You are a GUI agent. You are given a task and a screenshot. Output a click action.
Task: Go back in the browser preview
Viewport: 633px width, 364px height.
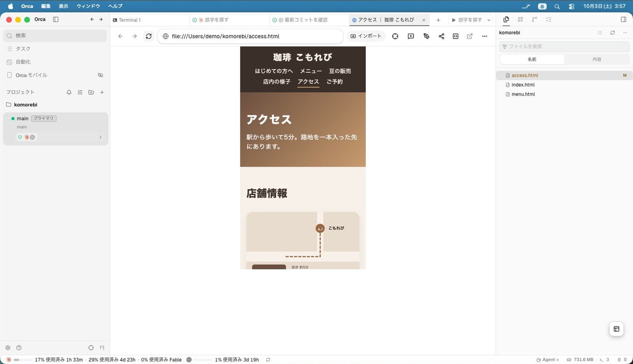point(121,36)
